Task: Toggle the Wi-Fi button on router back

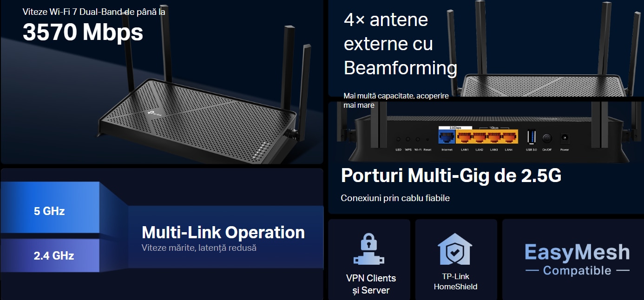Action: pyautogui.click(x=418, y=139)
